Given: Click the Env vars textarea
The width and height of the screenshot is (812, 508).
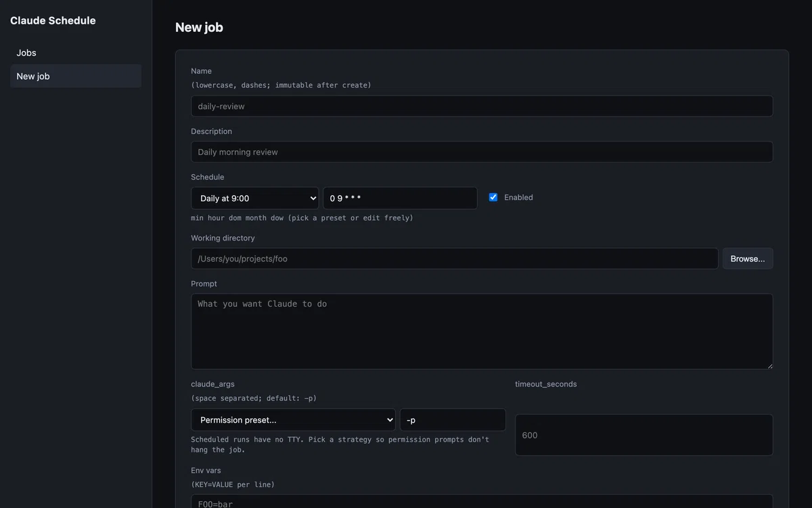Looking at the screenshot, I should pos(482,502).
